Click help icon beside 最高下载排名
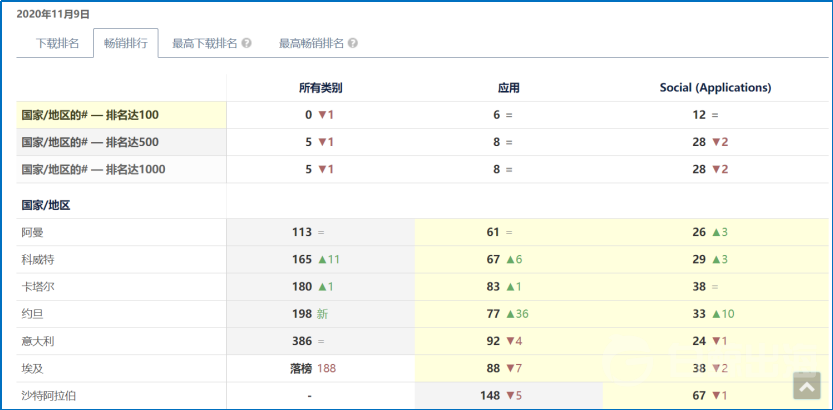This screenshot has width=833, height=410. tap(246, 44)
